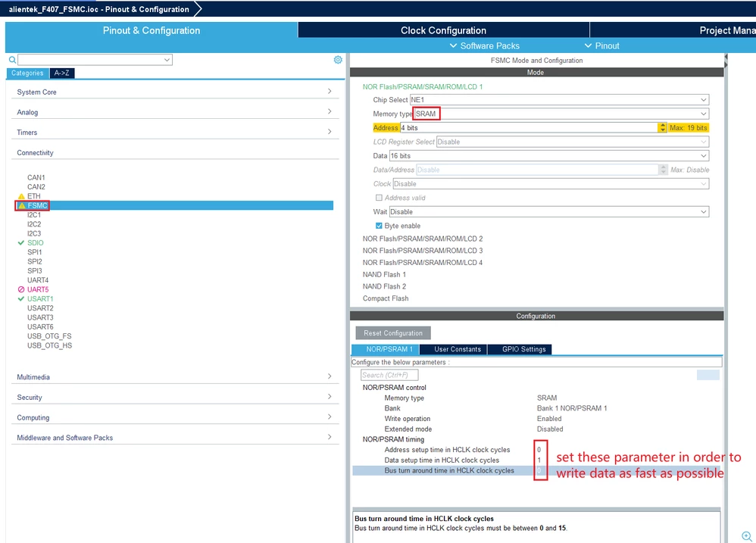Viewport: 756px width, 543px height.
Task: Click the UART5 conflict icon
Action: click(20, 289)
